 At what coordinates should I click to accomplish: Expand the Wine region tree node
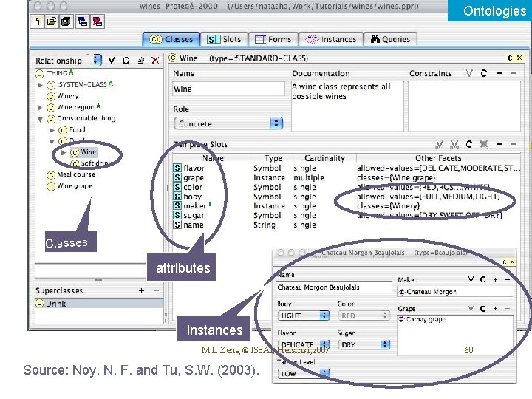pos(40,108)
